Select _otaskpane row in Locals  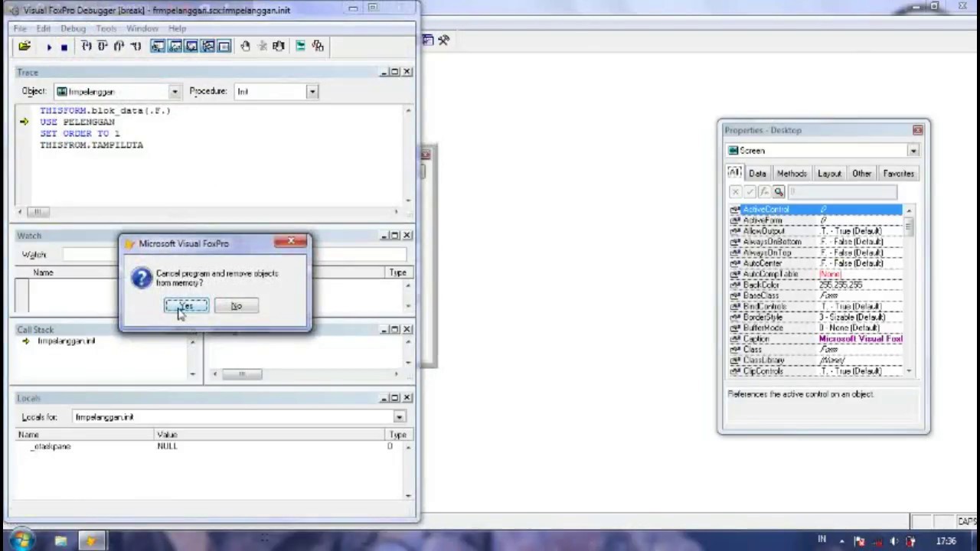point(207,447)
